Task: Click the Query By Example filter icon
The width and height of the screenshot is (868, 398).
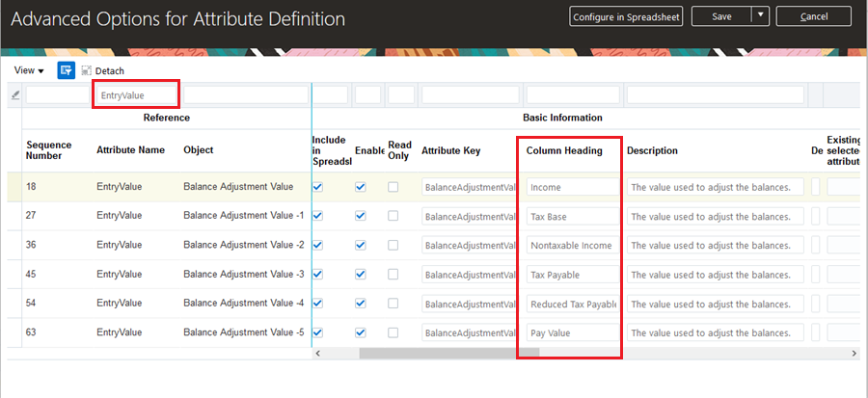Action: 67,70
